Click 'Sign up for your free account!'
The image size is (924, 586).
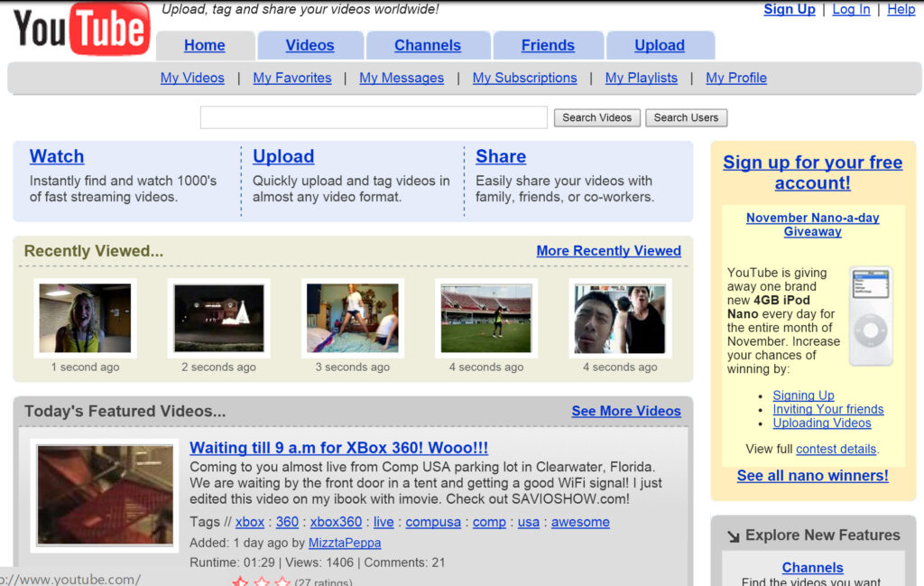tap(813, 172)
